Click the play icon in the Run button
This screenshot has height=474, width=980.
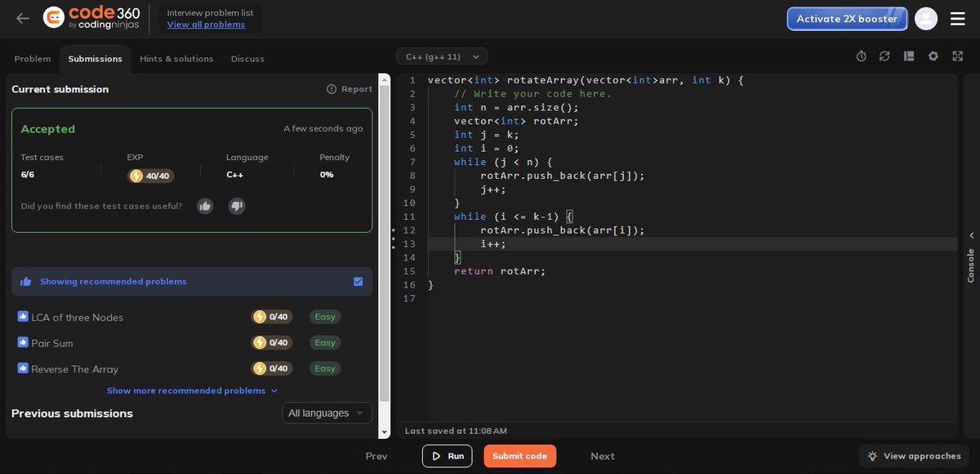(437, 456)
